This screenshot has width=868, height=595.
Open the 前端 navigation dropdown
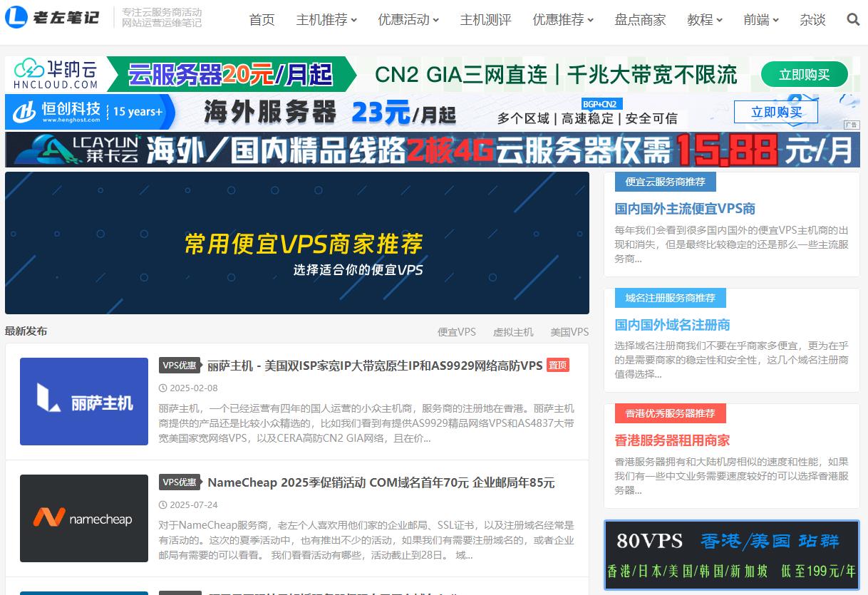click(761, 20)
